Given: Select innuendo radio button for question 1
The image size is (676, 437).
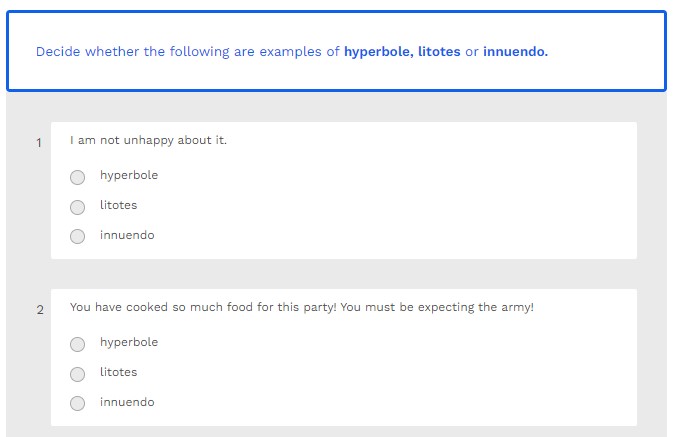Looking at the screenshot, I should pos(78,237).
